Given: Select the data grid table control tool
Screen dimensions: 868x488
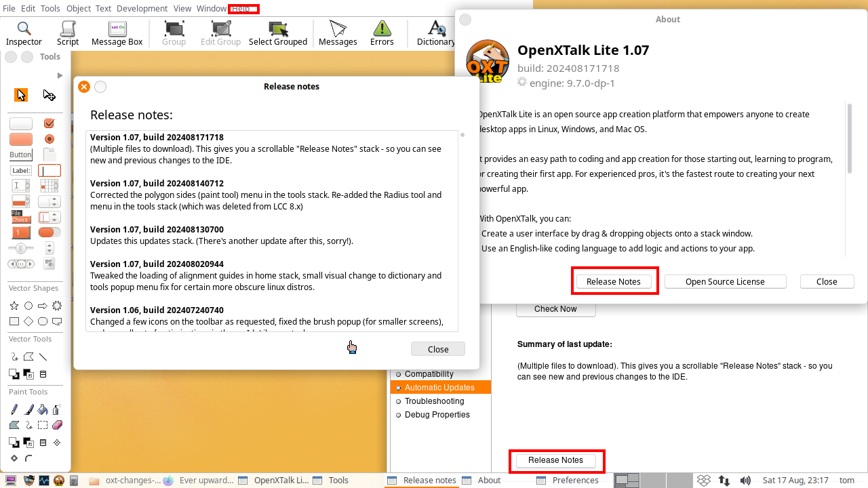Looking at the screenshot, I should (49, 186).
